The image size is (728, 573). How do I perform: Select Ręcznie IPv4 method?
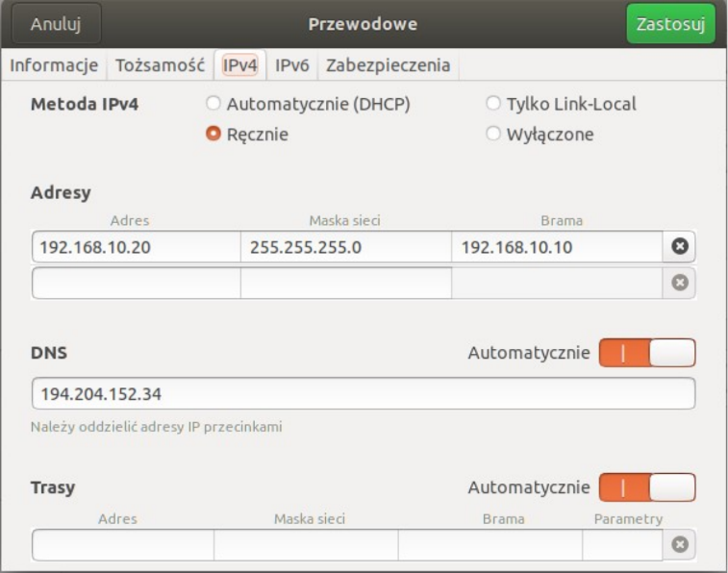(x=213, y=135)
